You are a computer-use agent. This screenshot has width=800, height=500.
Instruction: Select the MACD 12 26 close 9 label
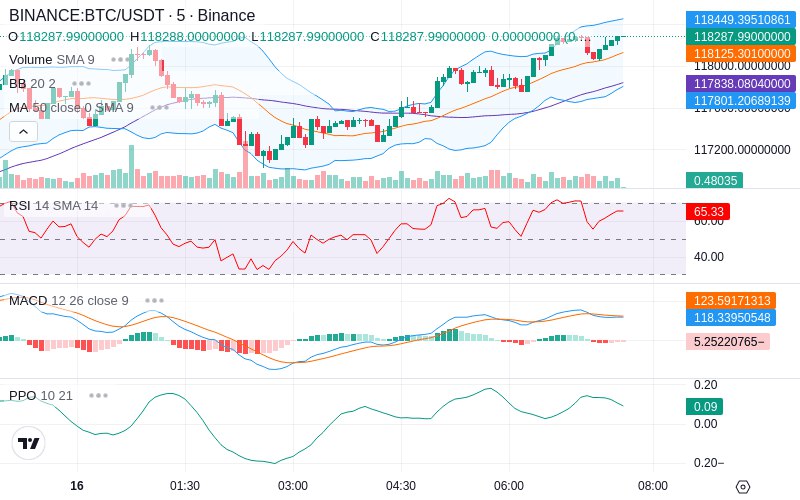pos(68,301)
